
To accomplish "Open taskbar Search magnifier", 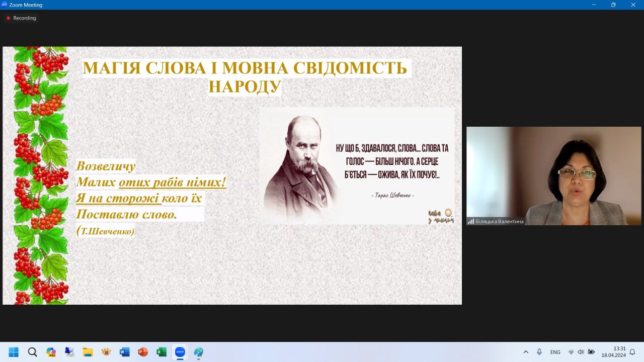I will pos(32,352).
